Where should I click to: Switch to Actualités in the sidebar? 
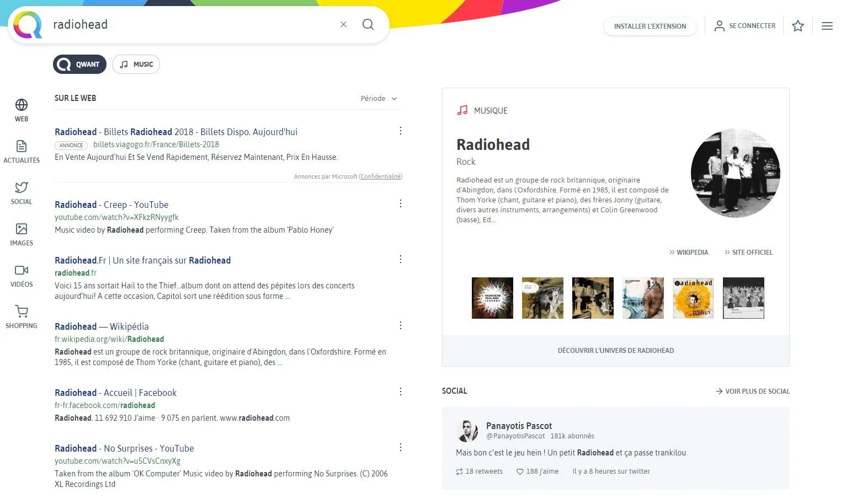pos(21,151)
